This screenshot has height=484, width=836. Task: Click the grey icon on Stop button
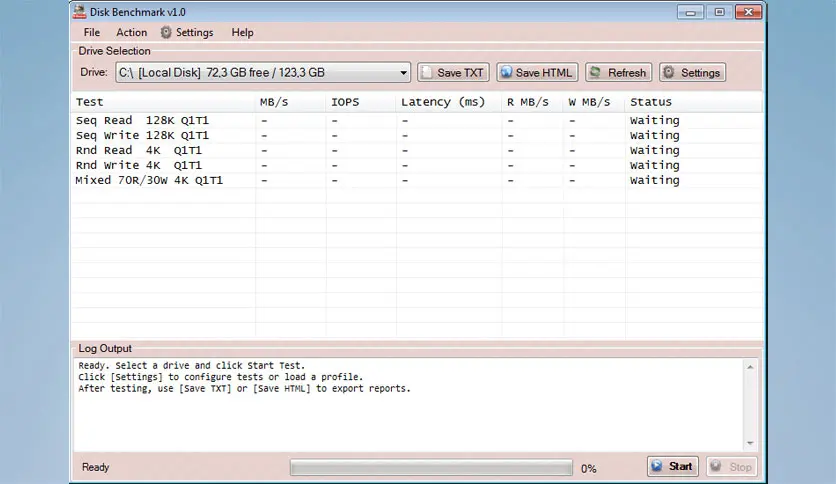coord(716,466)
